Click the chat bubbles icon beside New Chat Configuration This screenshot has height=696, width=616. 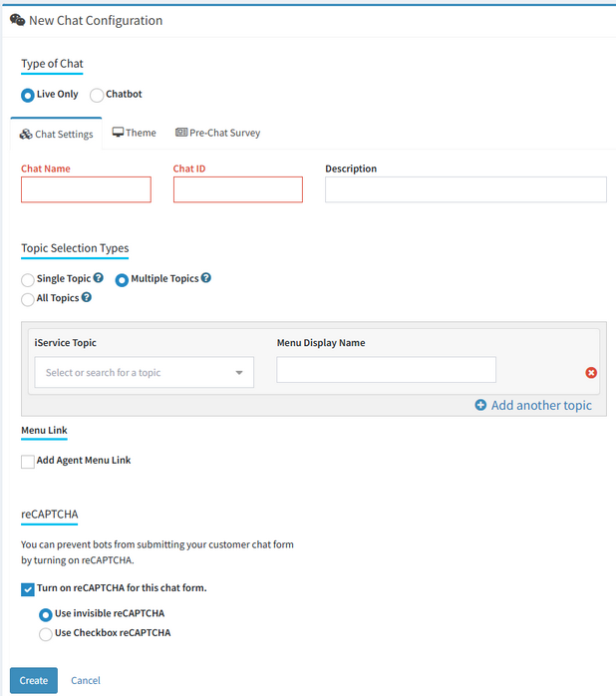pos(17,20)
